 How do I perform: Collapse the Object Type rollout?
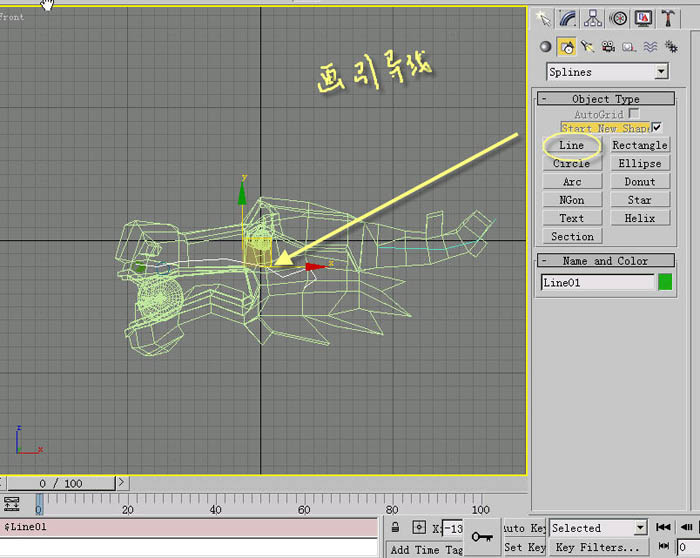coord(606,99)
